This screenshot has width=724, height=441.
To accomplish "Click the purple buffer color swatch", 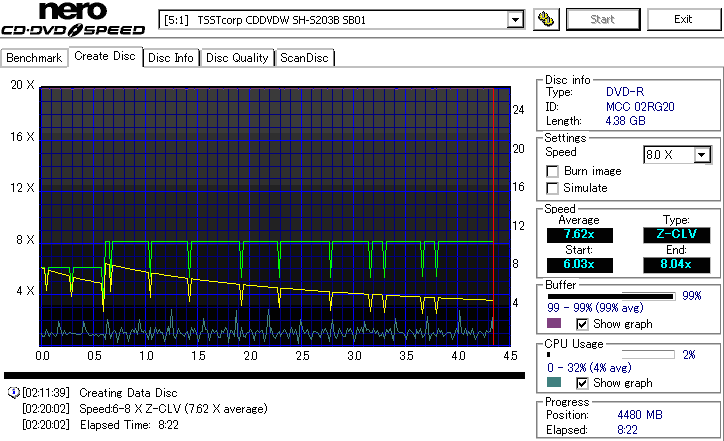I will [x=554, y=324].
